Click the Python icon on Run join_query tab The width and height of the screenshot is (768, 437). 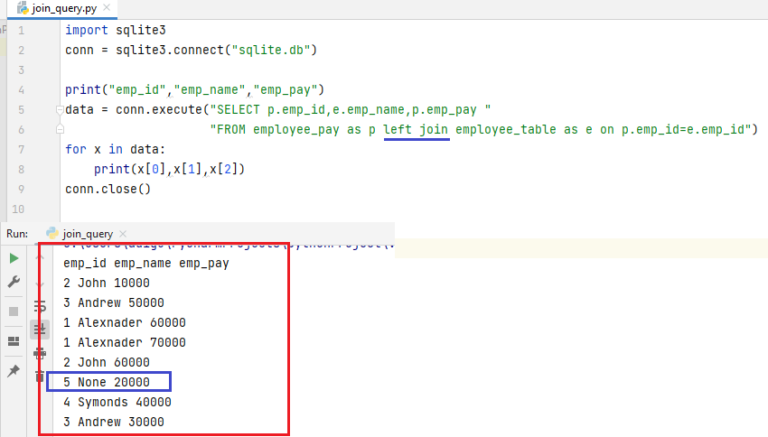pyautogui.click(x=52, y=233)
